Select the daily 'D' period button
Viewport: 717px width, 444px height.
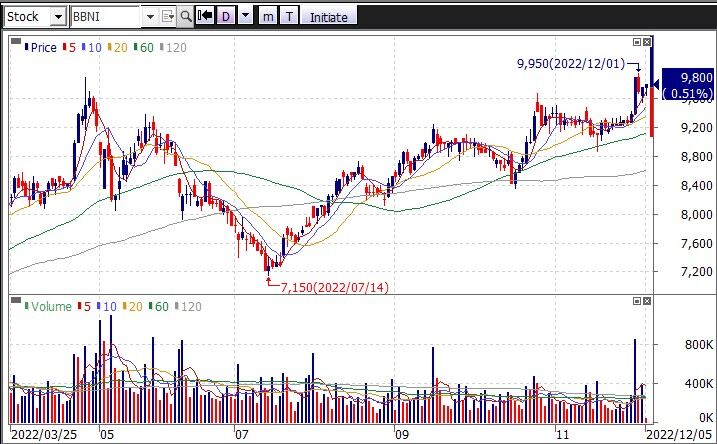coord(226,16)
